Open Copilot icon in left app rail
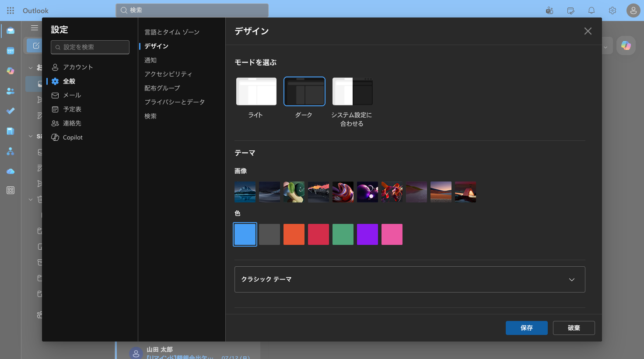The width and height of the screenshot is (644, 359). (x=10, y=71)
